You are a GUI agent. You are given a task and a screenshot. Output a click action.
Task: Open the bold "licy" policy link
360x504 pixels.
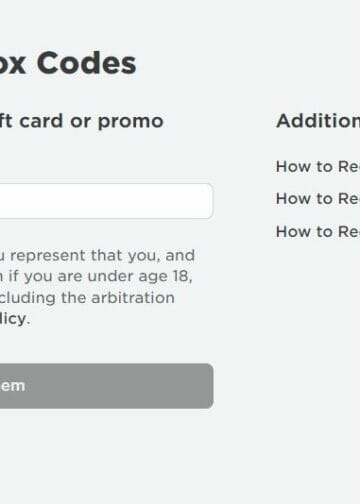click(x=13, y=319)
